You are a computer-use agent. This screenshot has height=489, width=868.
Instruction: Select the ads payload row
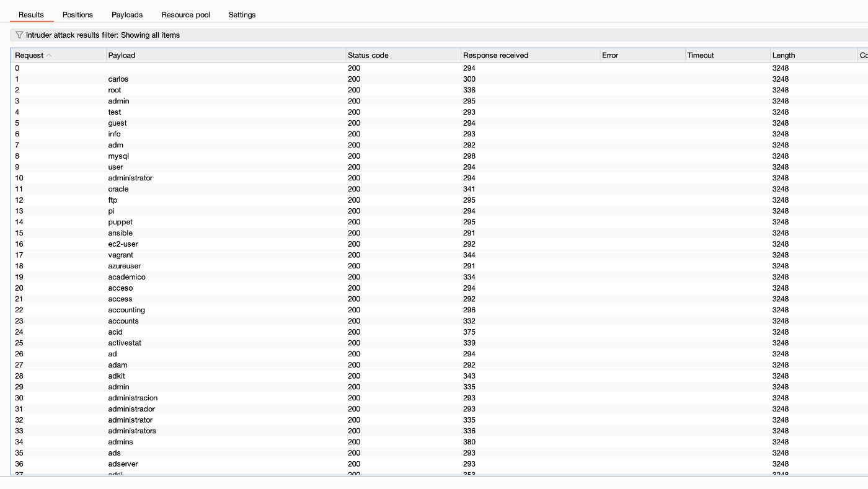(439, 453)
